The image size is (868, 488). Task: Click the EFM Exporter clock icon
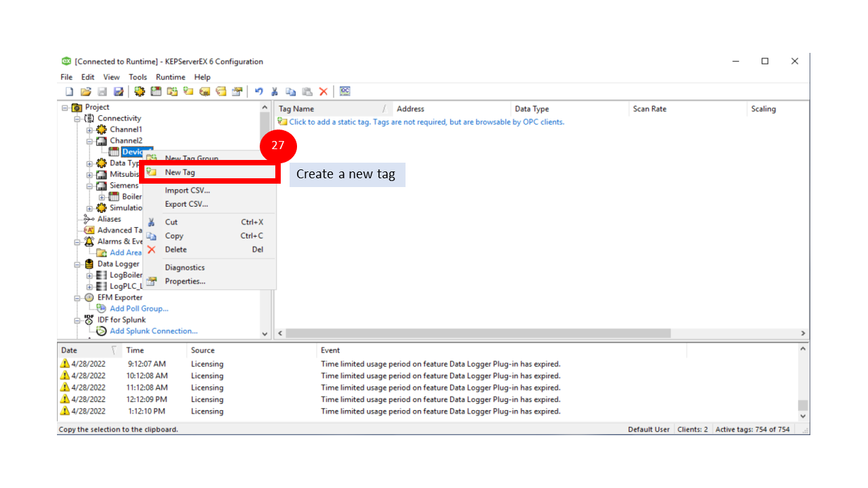[x=90, y=298]
